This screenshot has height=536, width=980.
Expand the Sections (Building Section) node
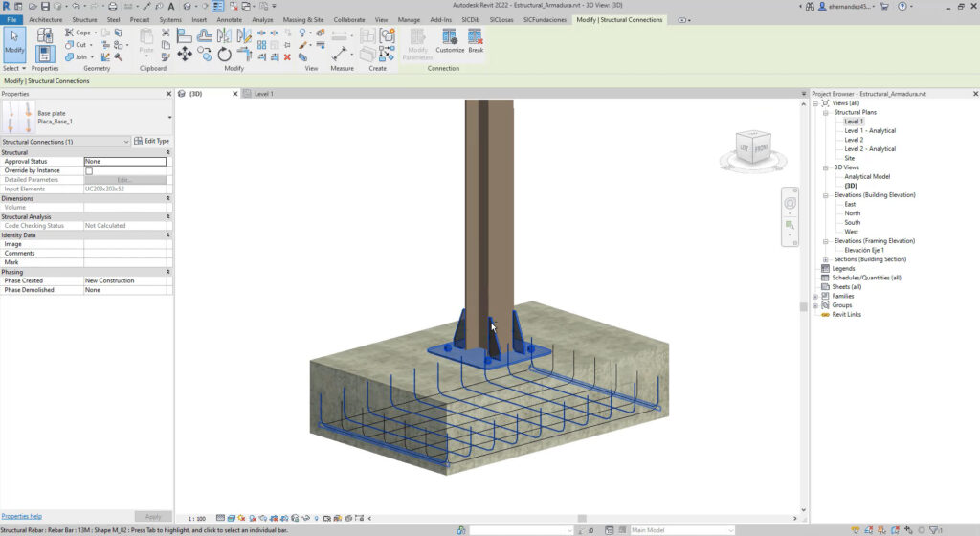coord(826,259)
